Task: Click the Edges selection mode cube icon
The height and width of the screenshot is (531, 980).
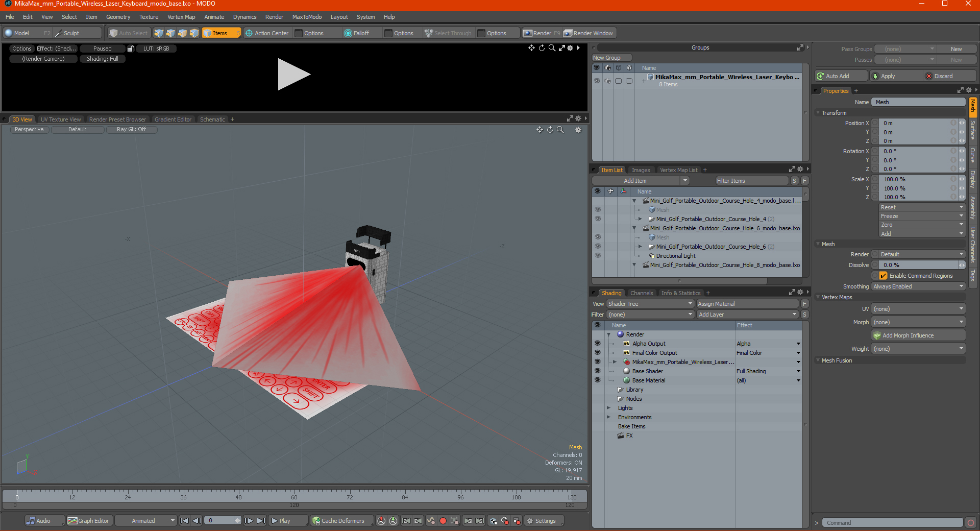Action: click(170, 33)
